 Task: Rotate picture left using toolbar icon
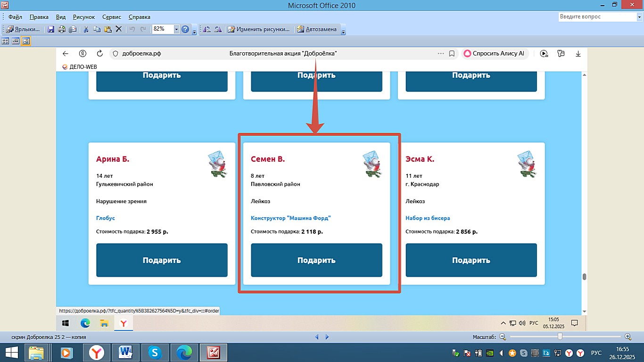pos(206,29)
